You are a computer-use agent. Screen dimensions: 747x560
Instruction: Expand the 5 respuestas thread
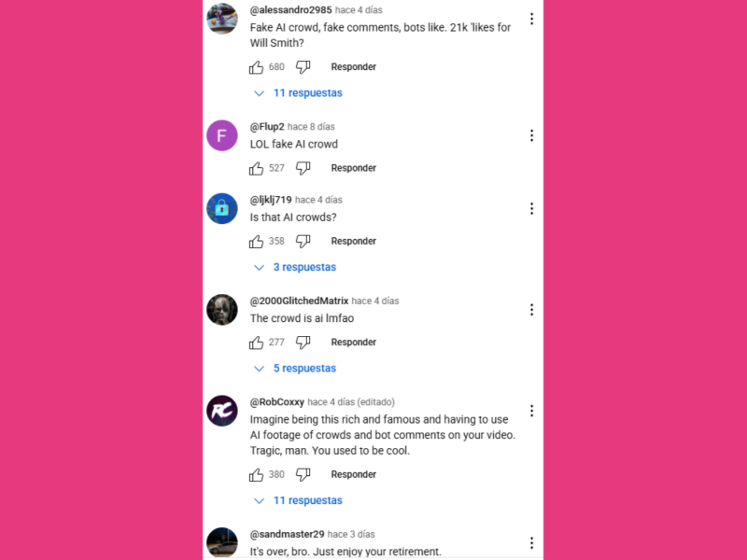click(295, 368)
